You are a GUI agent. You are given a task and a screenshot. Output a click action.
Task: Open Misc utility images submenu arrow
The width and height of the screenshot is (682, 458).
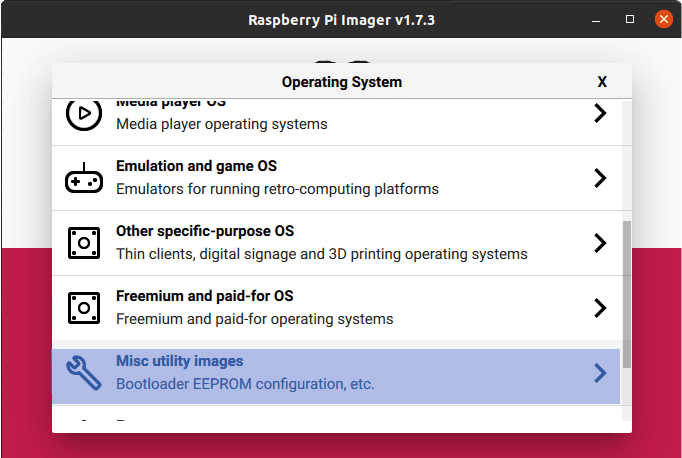pyautogui.click(x=600, y=373)
